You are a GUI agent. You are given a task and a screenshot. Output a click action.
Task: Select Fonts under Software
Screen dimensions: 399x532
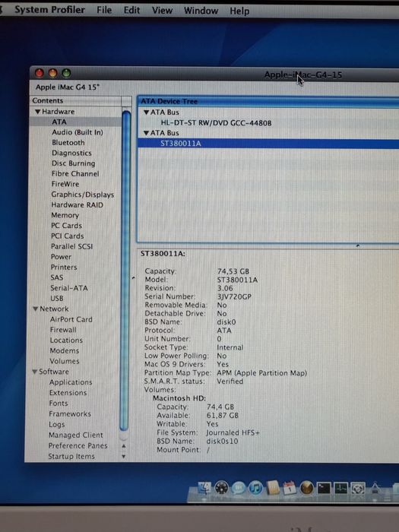[x=59, y=403]
